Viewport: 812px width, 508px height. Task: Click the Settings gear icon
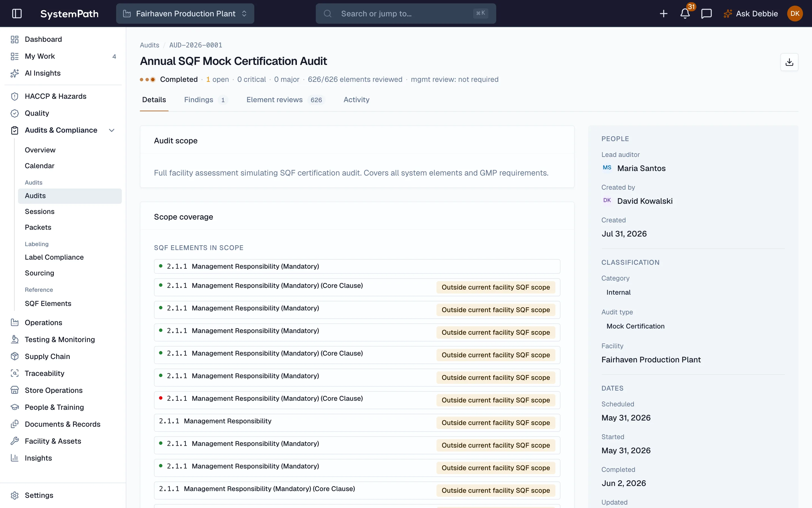14,495
